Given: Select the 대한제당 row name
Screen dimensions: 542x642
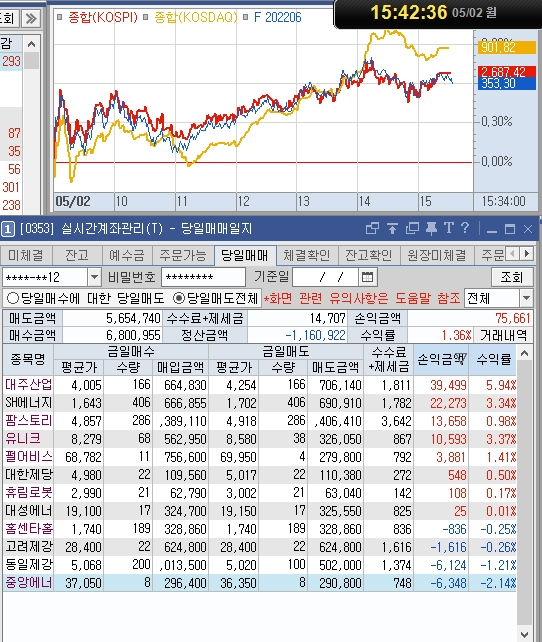Looking at the screenshot, I should [28, 475].
